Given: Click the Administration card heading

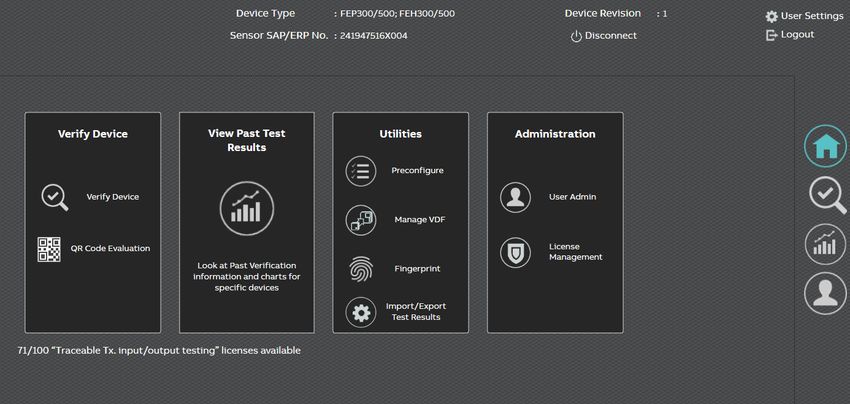Looking at the screenshot, I should (x=555, y=134).
